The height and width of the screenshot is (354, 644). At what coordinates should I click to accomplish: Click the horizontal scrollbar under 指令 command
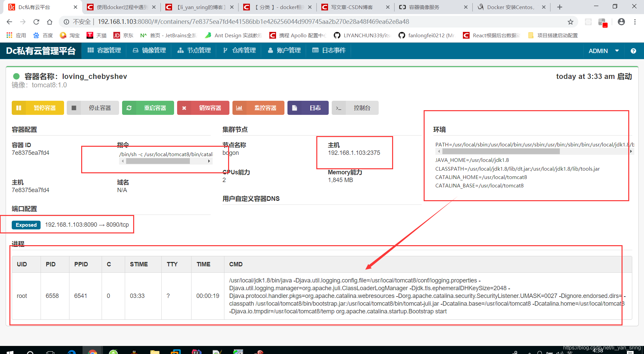[158, 161]
